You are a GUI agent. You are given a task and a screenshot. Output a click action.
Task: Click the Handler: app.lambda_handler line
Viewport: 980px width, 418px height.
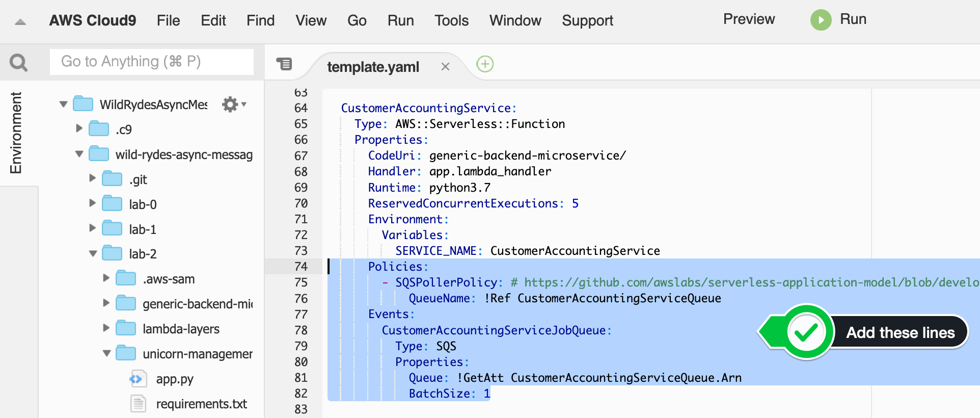click(x=459, y=171)
